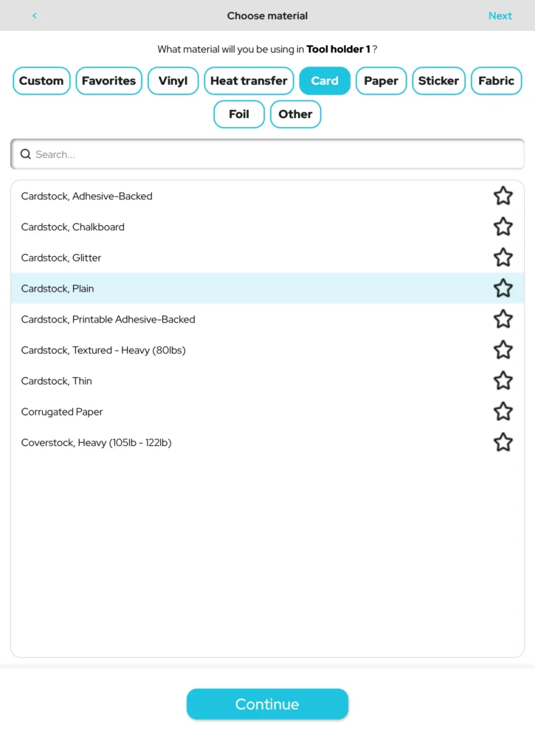Image resolution: width=535 pixels, height=756 pixels.
Task: Focus the material search field
Action: pyautogui.click(x=273, y=154)
